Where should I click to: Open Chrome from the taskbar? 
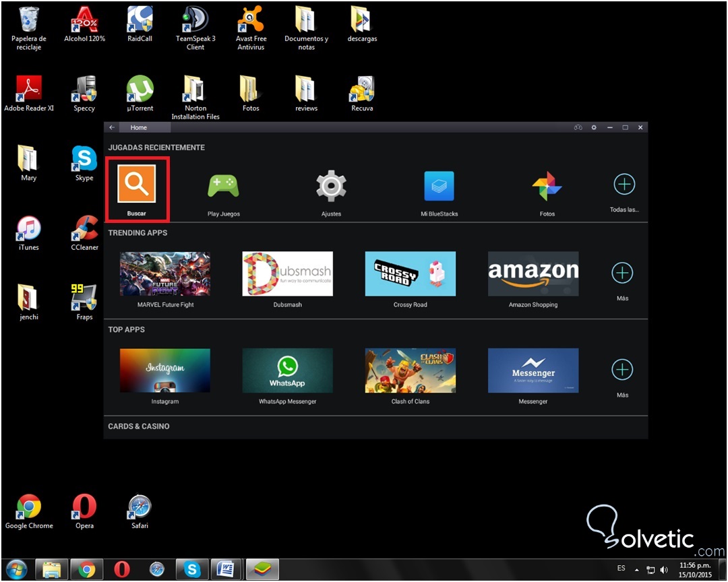click(87, 569)
